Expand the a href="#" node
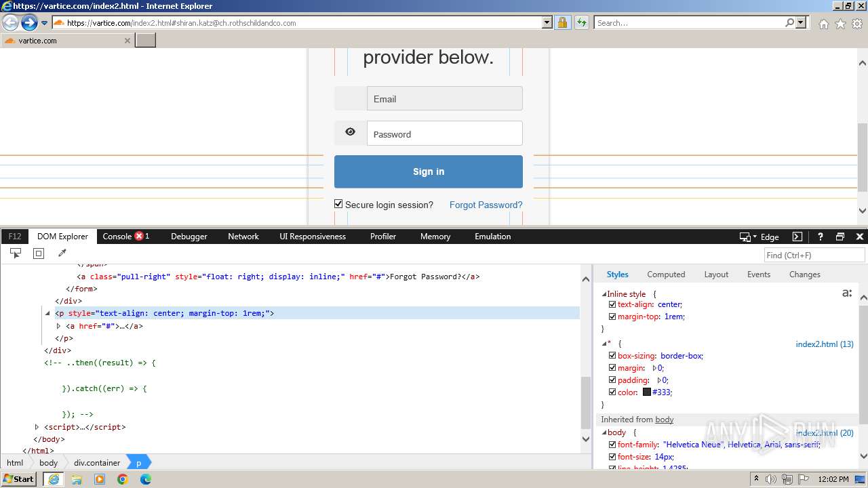The image size is (868, 488). pyautogui.click(x=58, y=326)
